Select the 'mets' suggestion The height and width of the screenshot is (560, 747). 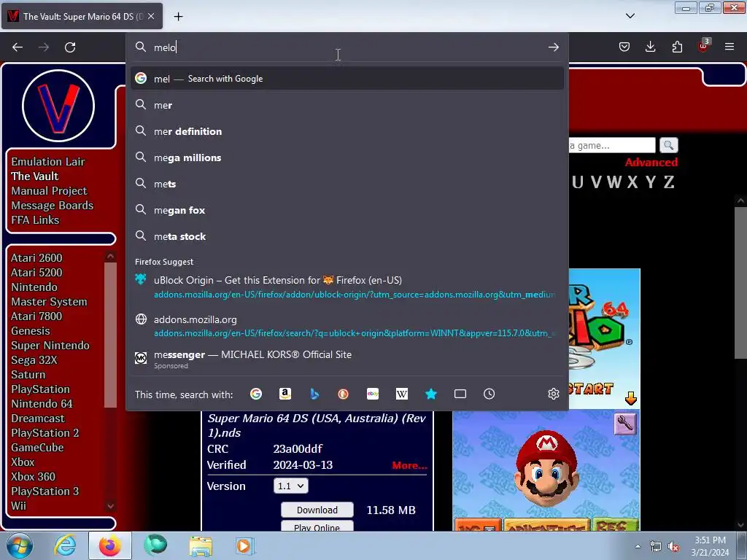point(347,184)
